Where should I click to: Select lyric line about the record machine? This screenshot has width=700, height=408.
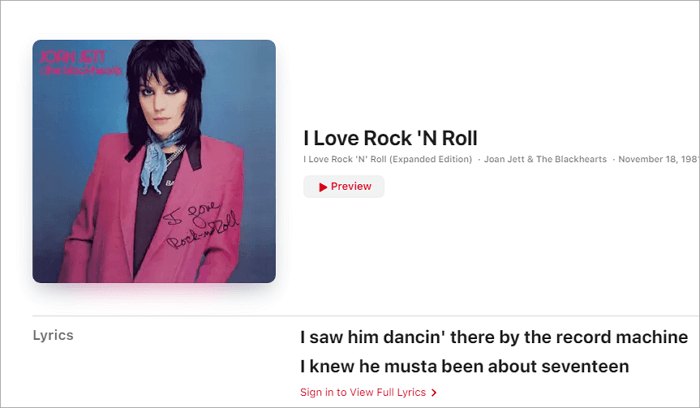pos(494,337)
